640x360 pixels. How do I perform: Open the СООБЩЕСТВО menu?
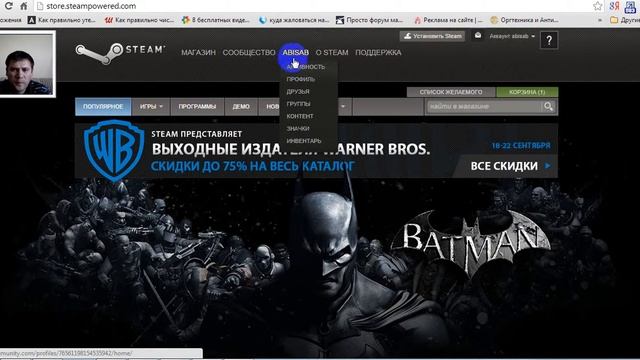pos(249,53)
